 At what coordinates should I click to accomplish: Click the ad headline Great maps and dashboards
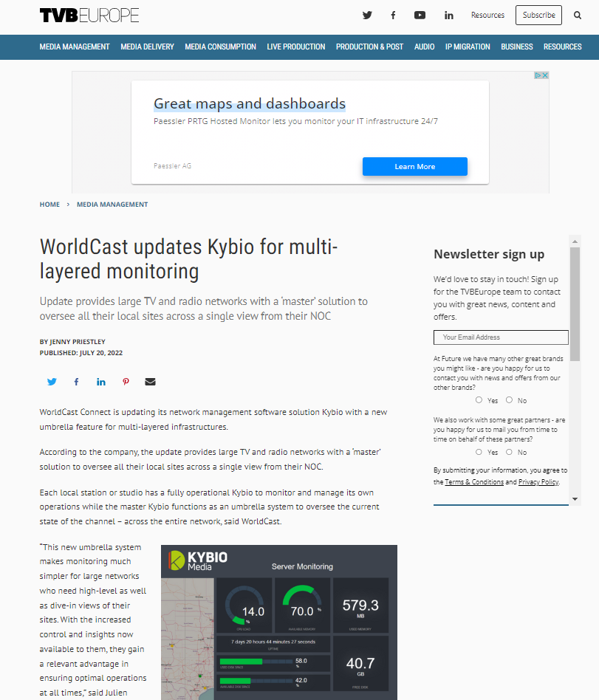coord(250,103)
